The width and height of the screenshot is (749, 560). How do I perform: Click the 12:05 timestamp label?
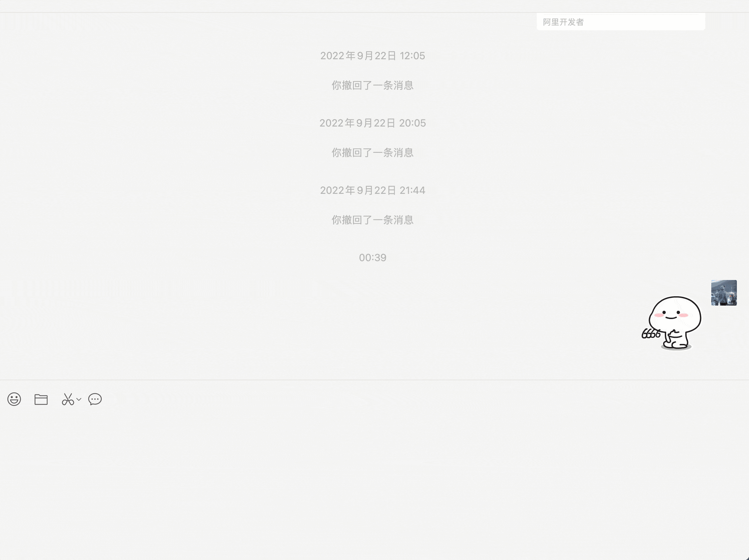[372, 56]
